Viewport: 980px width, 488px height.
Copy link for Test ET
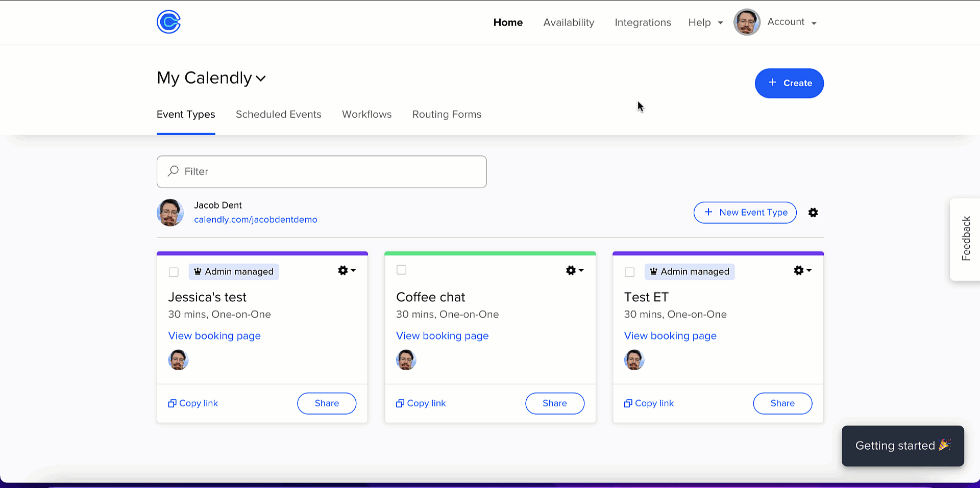(649, 403)
